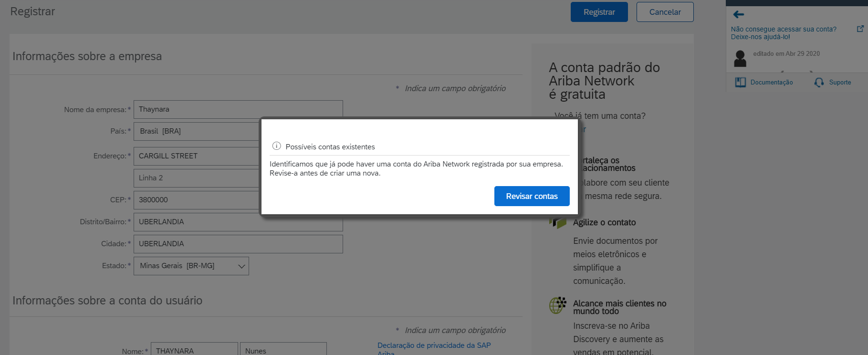Screen dimensions: 868x355
Task: Click the Linha 2 address field
Action: (197, 178)
